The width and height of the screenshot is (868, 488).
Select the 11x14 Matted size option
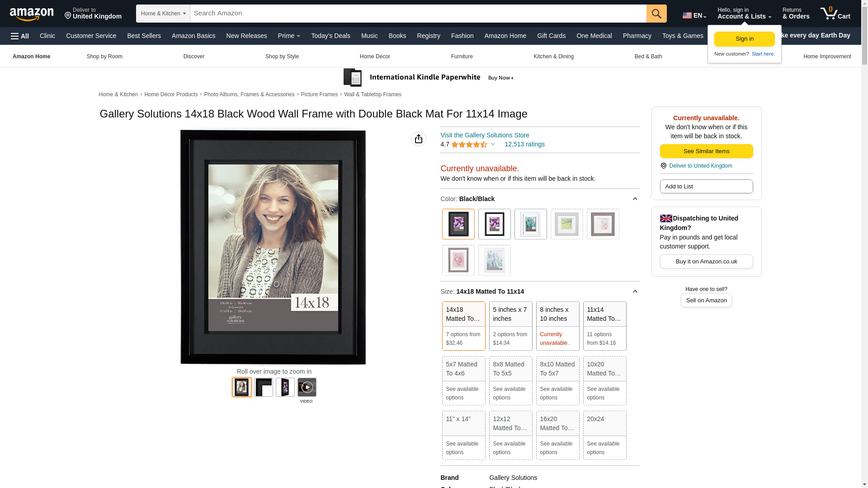point(604,325)
